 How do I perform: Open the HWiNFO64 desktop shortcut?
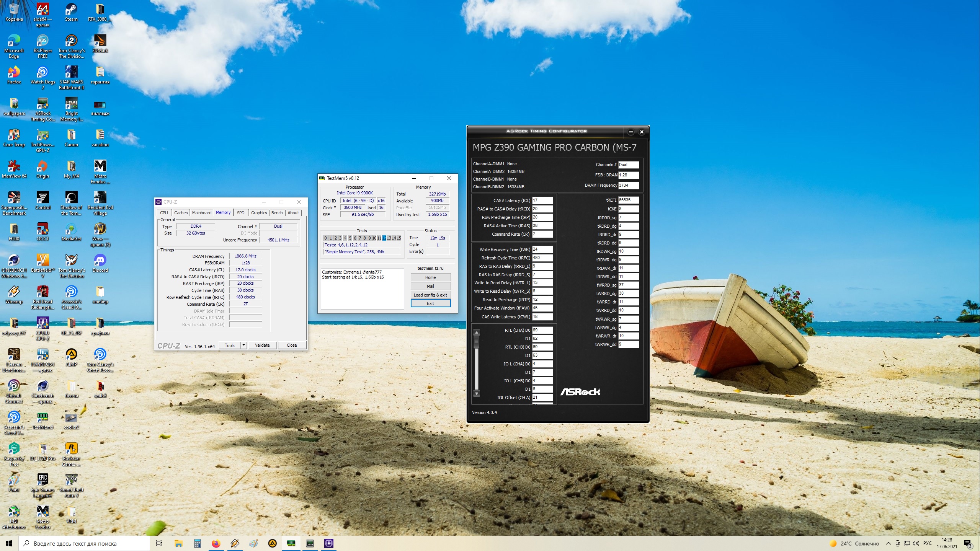(42, 355)
